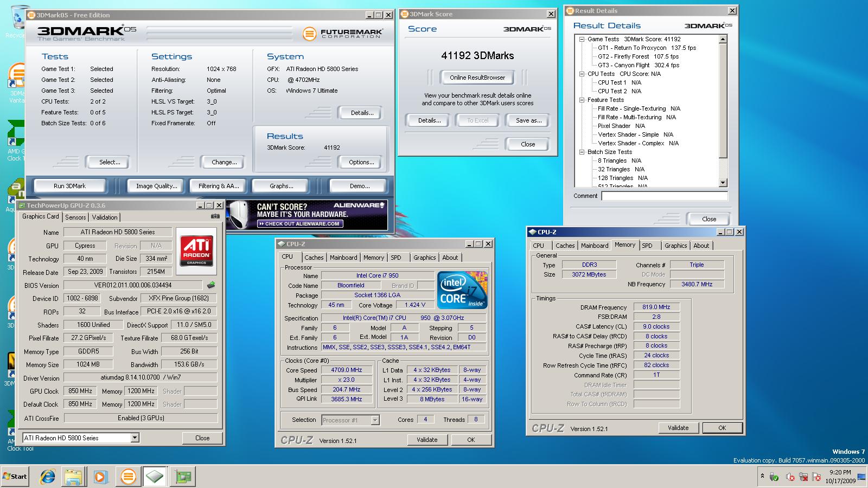Image resolution: width=868 pixels, height=488 pixels.
Task: Click the Start button
Action: coord(15,477)
